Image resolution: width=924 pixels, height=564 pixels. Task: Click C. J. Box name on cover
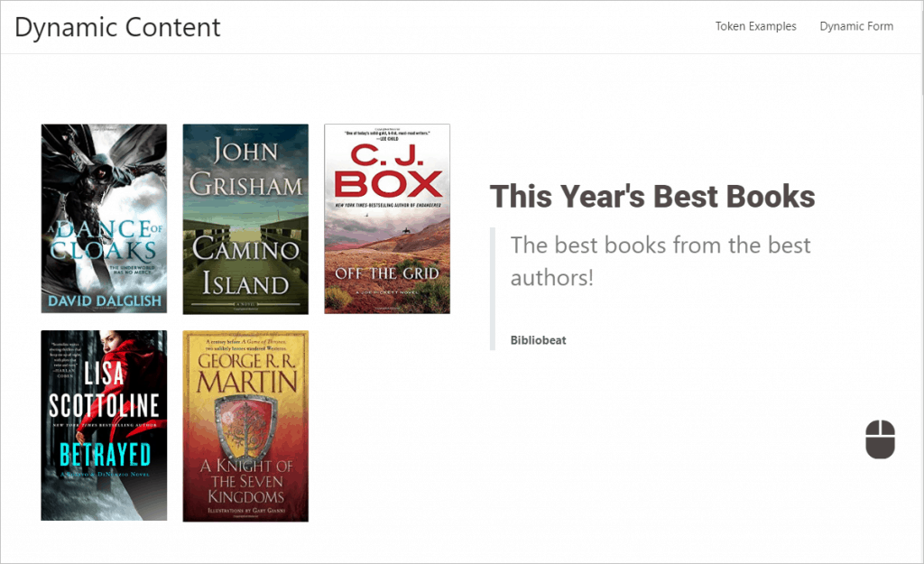388,171
